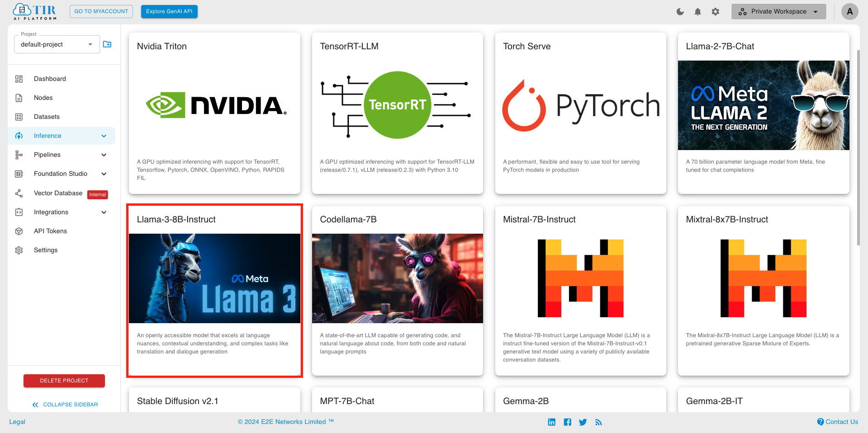Click the Pipelines icon

click(19, 155)
